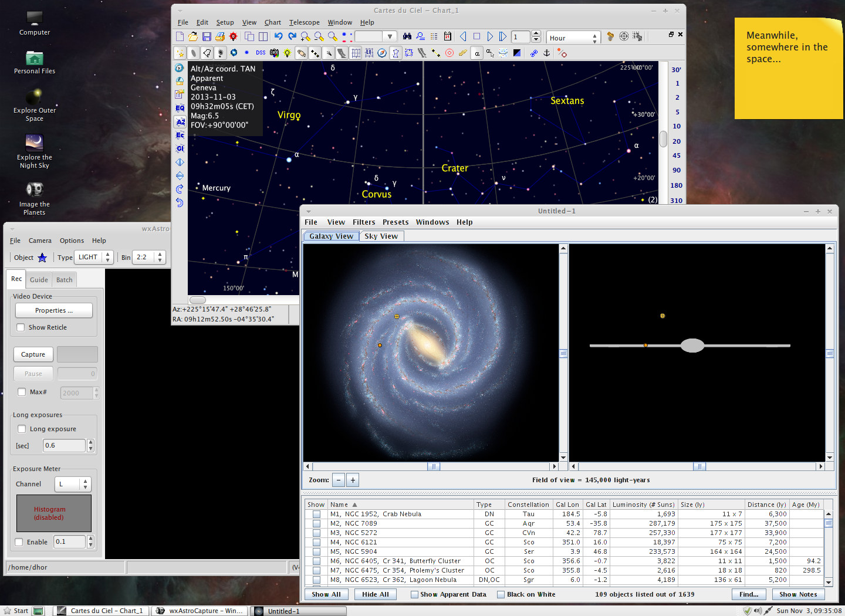Switch to the Sky View tab
The height and width of the screenshot is (616, 845).
(x=381, y=236)
